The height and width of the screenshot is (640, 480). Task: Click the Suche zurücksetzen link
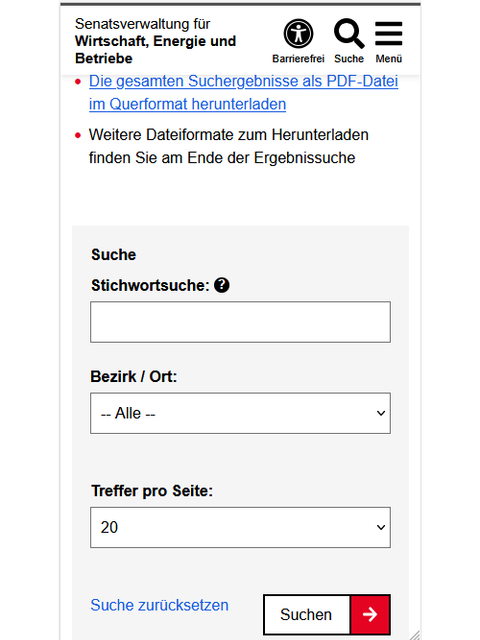pyautogui.click(x=160, y=605)
